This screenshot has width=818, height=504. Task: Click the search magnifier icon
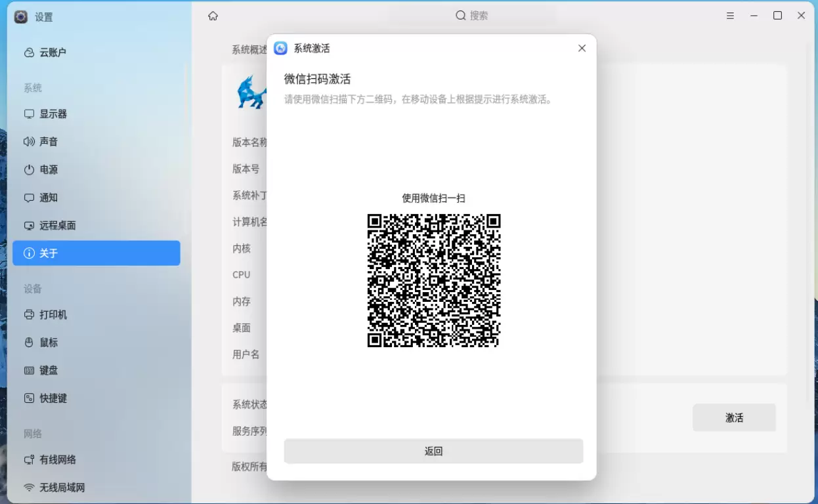[461, 15]
